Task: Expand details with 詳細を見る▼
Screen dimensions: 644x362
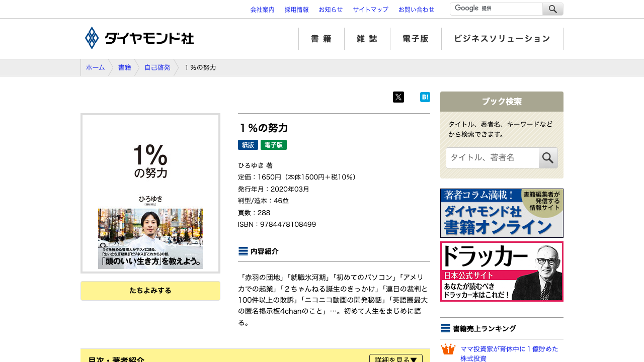Action: [x=396, y=359]
